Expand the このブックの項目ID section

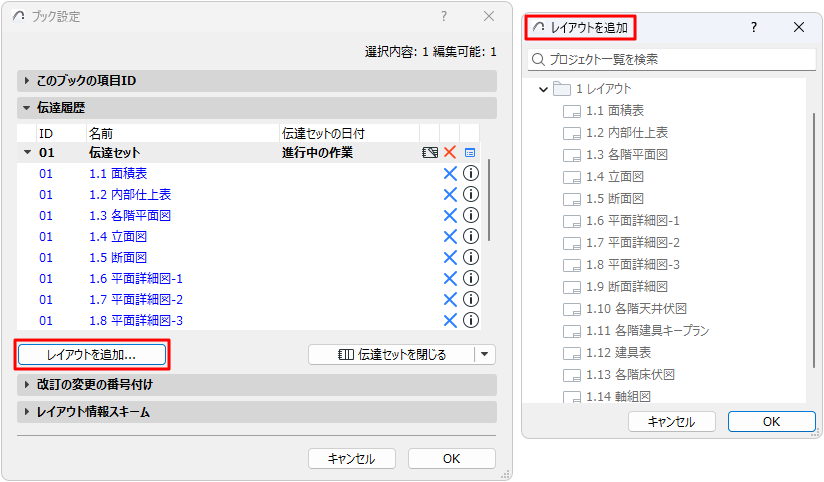(26, 80)
